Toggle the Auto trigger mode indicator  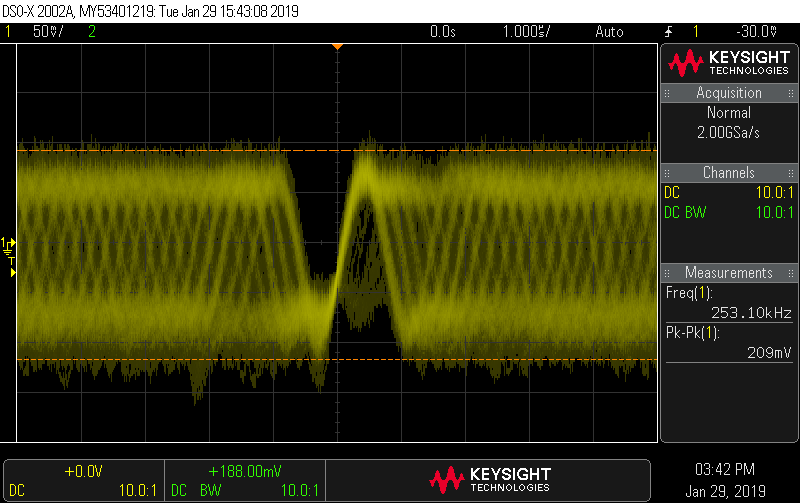(609, 32)
